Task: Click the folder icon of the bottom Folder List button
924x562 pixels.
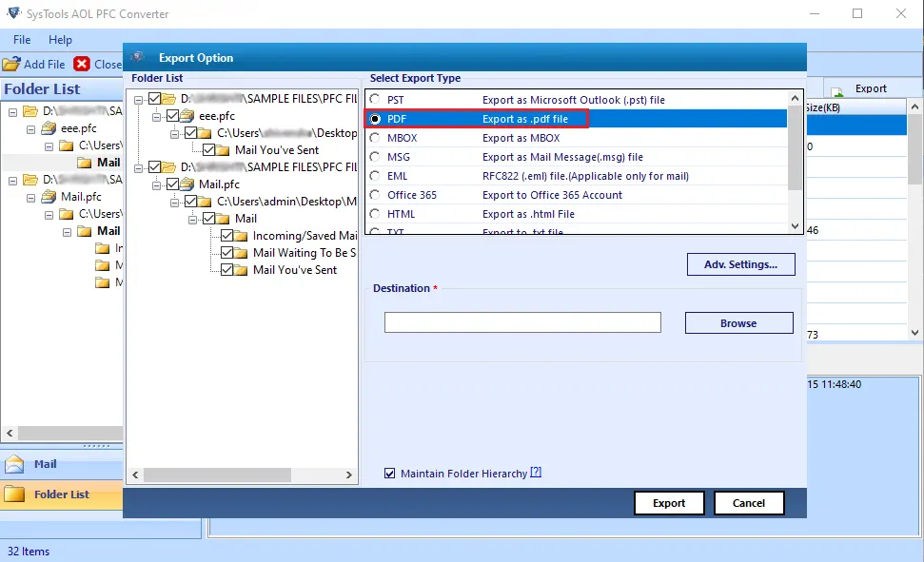Action: tap(14, 494)
